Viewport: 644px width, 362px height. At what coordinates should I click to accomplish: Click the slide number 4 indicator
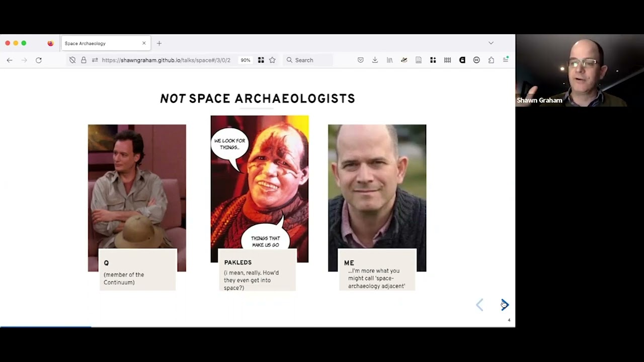[x=509, y=320]
